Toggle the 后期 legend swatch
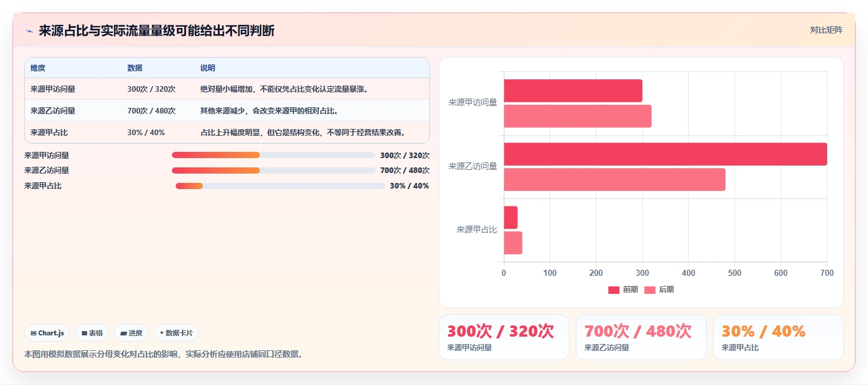The width and height of the screenshot is (868, 385). click(x=650, y=290)
